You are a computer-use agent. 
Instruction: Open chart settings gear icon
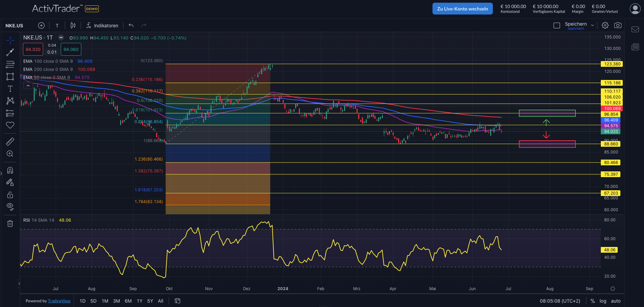coord(605,25)
